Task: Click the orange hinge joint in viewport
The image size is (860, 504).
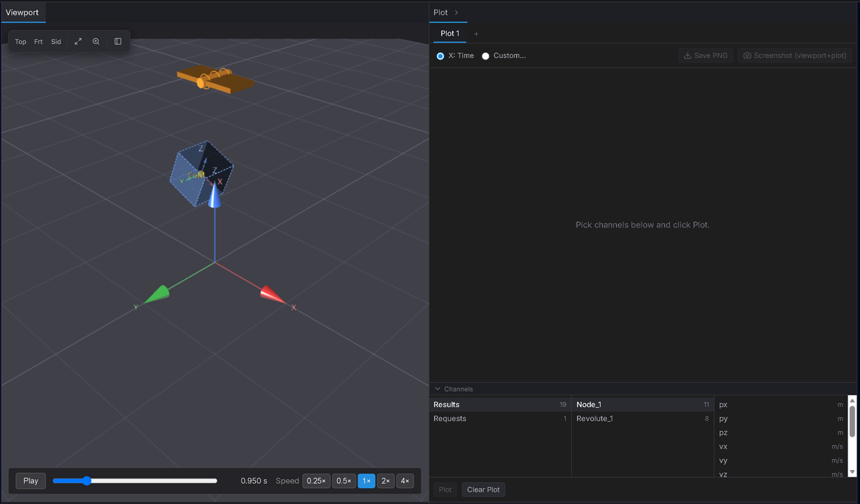Action: click(x=215, y=80)
